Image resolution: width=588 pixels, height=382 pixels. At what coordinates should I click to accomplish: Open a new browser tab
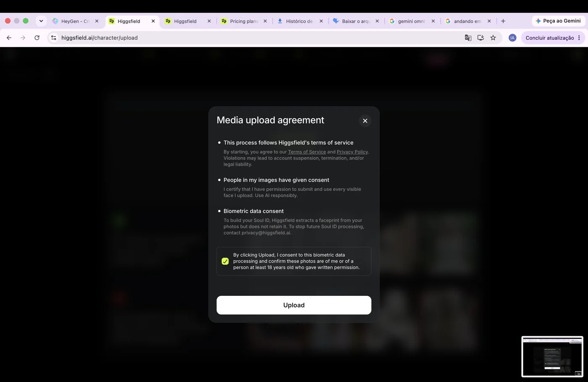(503, 21)
